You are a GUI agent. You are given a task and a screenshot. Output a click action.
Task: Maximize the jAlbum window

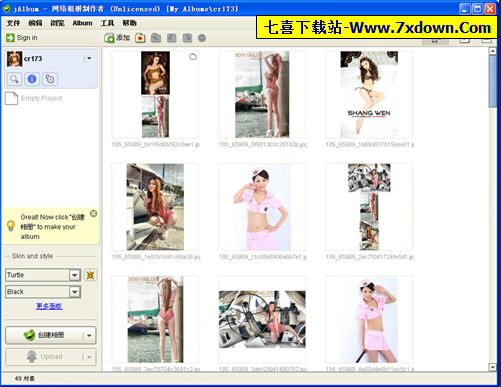coord(477,9)
